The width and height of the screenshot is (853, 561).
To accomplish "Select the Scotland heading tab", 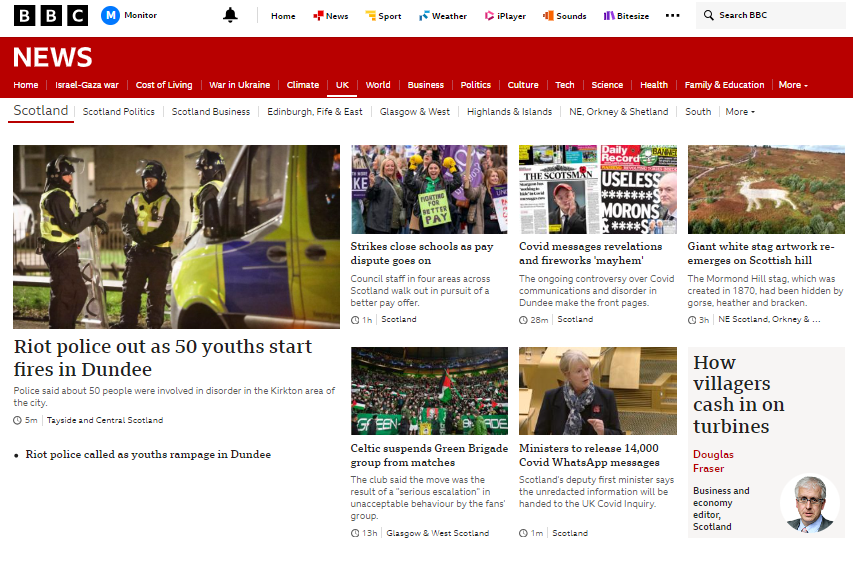I will [x=41, y=110].
